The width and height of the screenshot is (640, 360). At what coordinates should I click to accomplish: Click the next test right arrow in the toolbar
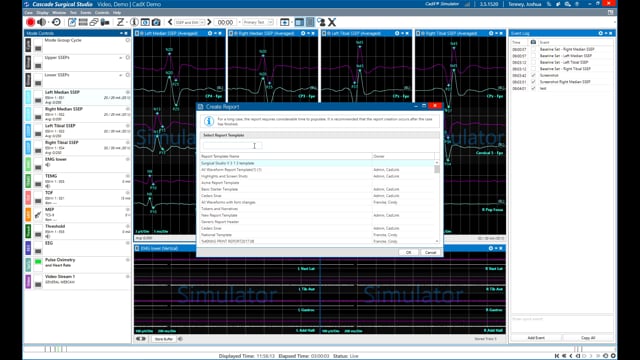pyautogui.click(x=209, y=22)
